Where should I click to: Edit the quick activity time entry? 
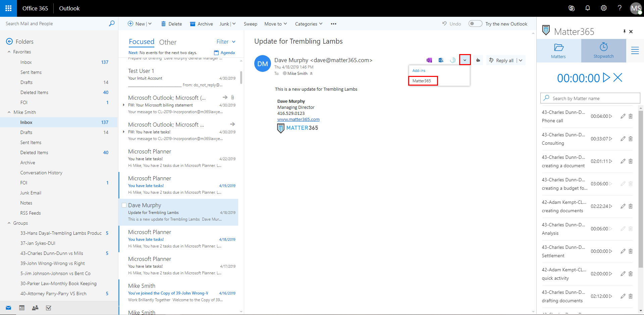point(623,274)
